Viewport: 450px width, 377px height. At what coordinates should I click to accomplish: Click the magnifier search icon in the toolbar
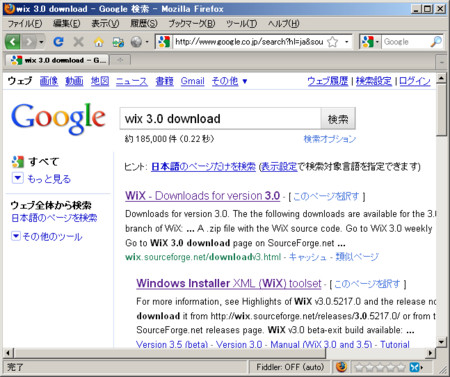[x=436, y=42]
